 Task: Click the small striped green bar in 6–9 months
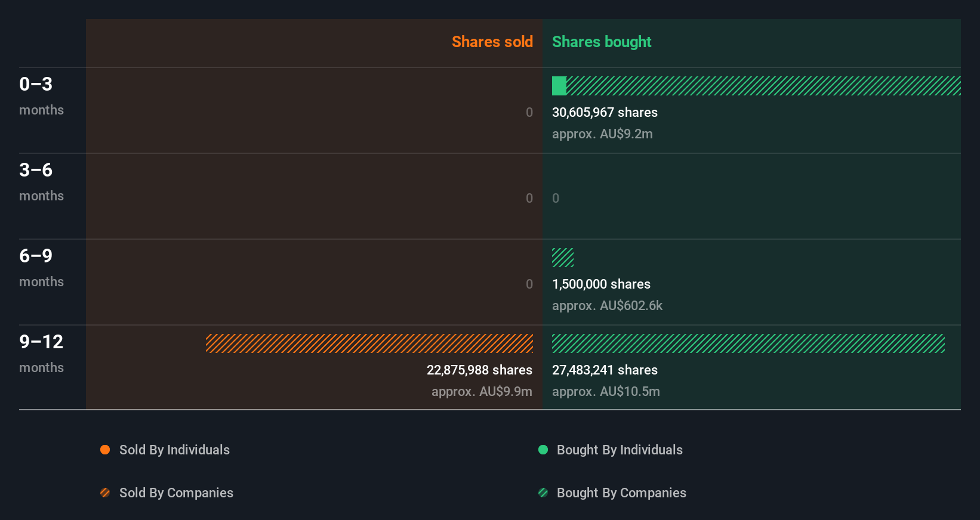tap(563, 258)
